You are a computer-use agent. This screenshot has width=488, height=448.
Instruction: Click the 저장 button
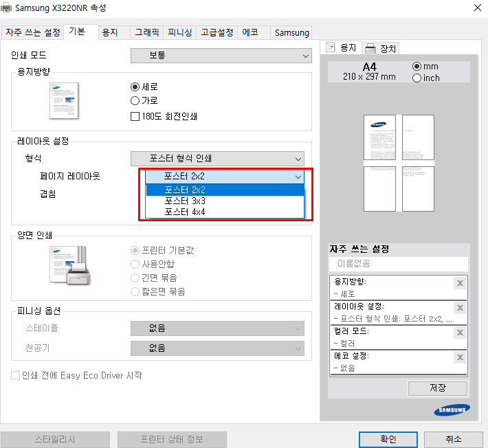[438, 388]
